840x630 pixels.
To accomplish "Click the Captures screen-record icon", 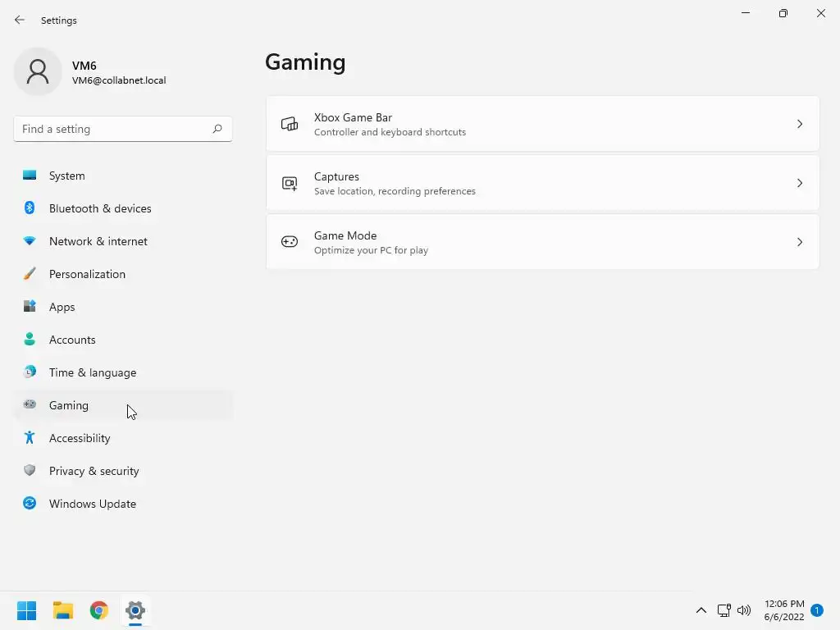I will 290,183.
